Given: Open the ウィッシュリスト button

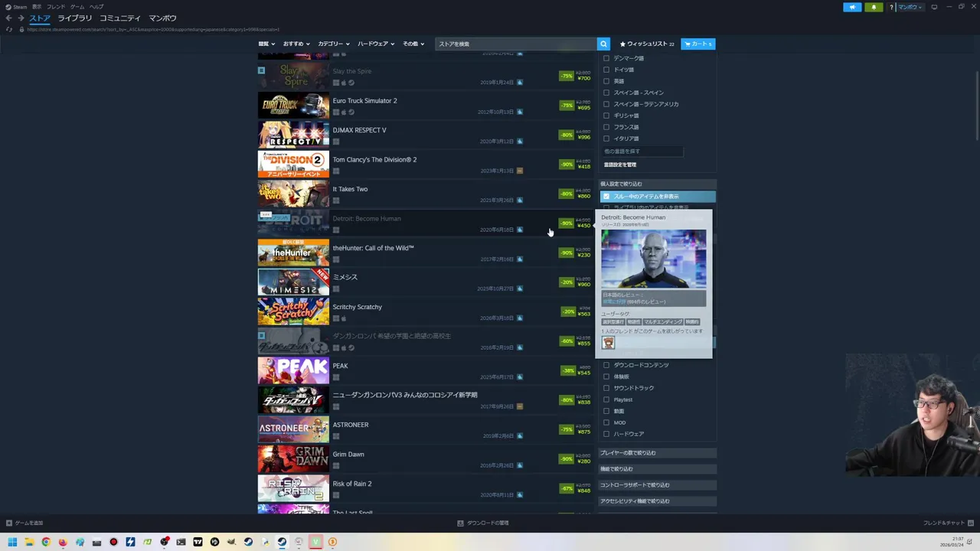Looking at the screenshot, I should point(648,44).
